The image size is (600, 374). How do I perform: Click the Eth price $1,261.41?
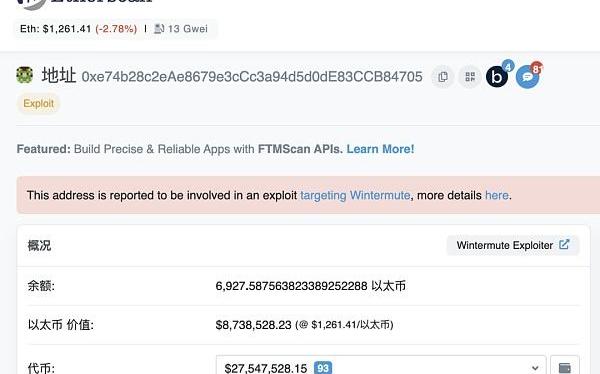(x=67, y=29)
